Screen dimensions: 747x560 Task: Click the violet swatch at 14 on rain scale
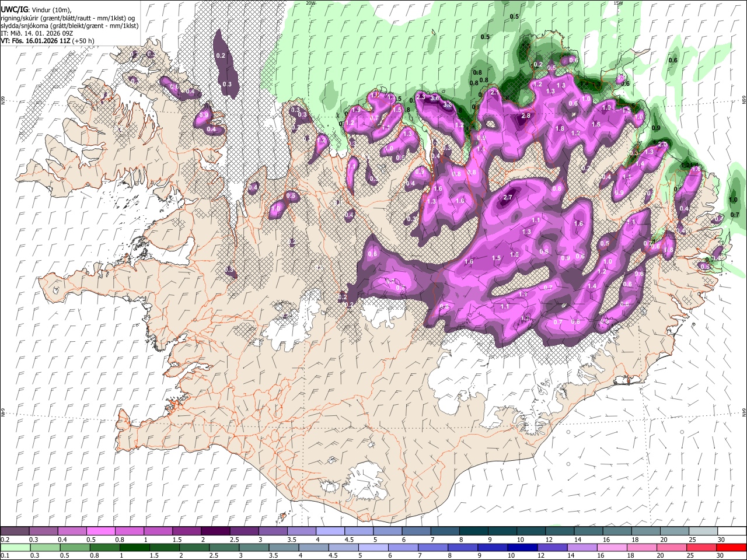(581, 547)
